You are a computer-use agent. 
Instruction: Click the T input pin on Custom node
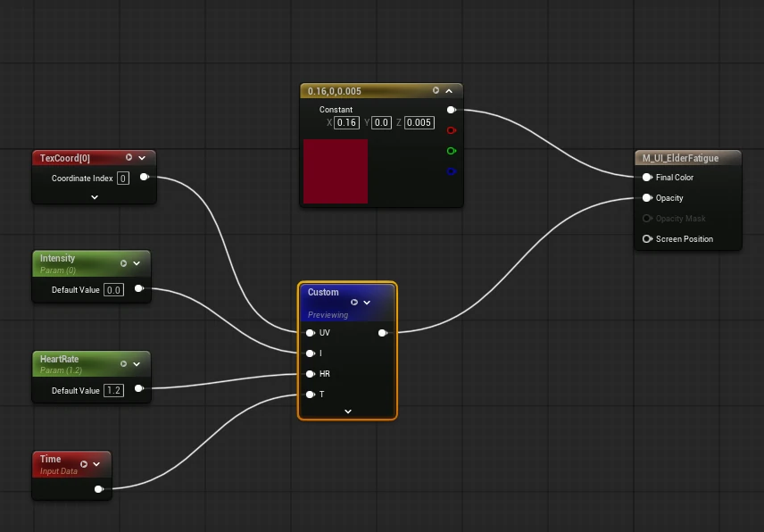point(310,395)
